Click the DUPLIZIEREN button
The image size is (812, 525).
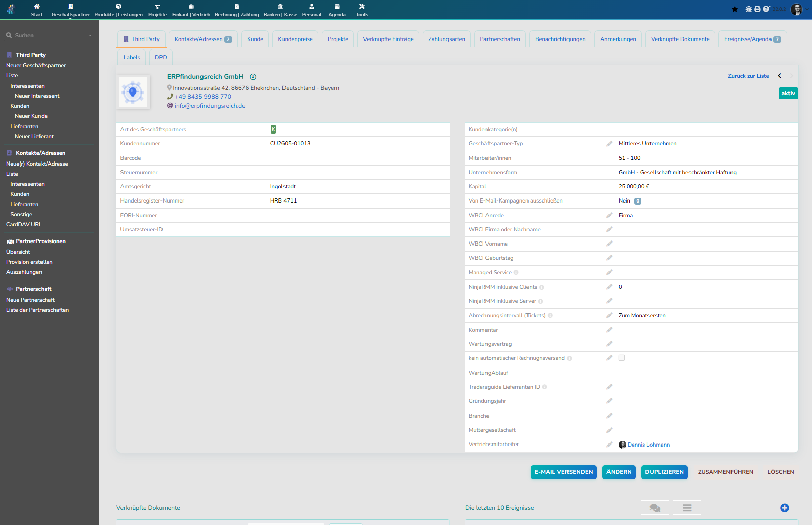click(664, 472)
